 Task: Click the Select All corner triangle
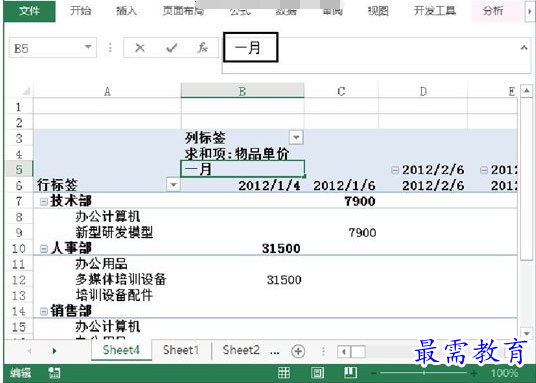[x=26, y=91]
